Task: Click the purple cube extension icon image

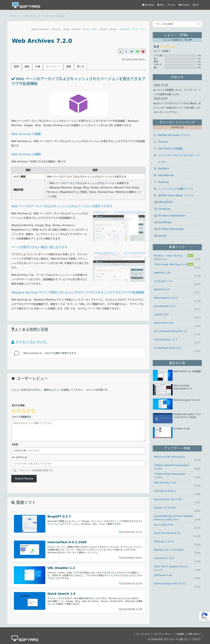Action: [x=78, y=104]
